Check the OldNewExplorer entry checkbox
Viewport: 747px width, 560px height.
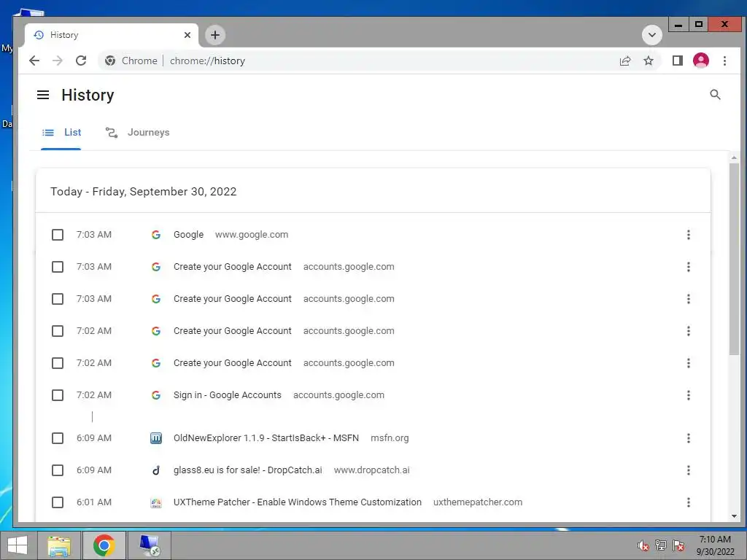pos(58,438)
